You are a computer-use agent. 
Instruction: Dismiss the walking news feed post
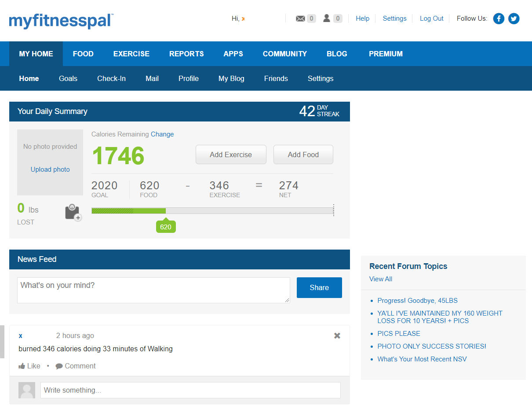tap(337, 335)
